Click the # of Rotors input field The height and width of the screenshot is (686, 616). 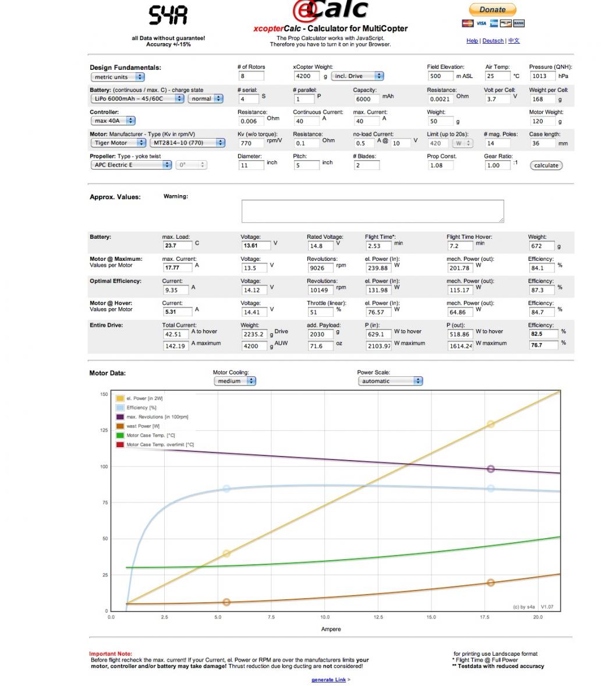[251, 76]
